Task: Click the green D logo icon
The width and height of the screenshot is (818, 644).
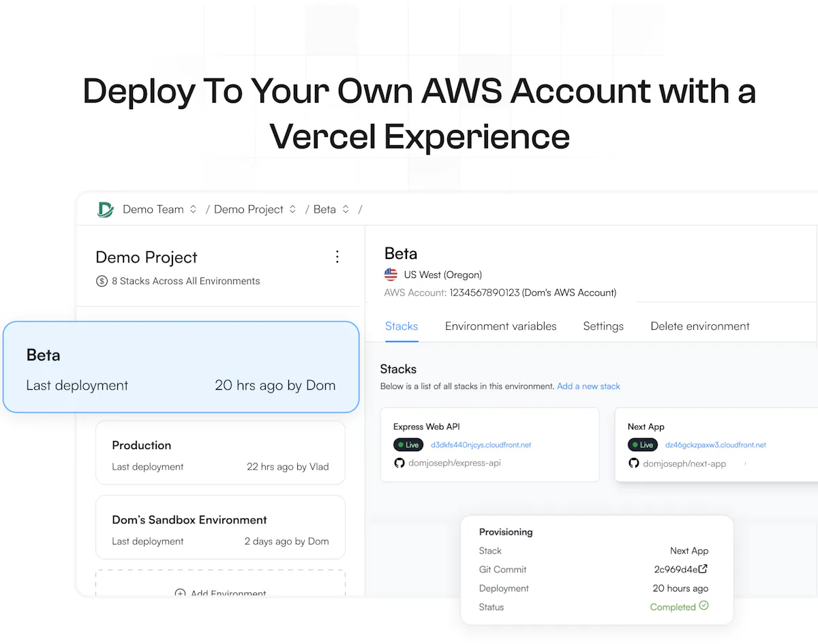Action: click(105, 209)
